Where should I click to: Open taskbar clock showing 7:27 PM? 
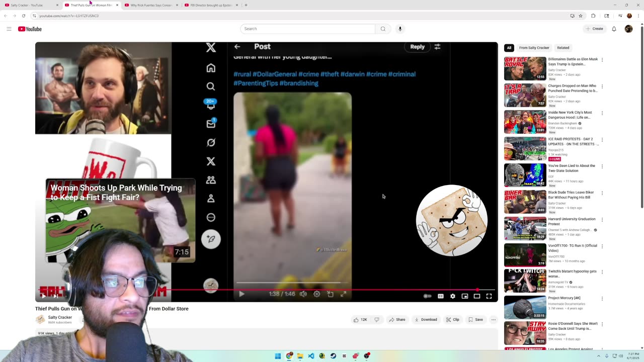tap(633, 356)
